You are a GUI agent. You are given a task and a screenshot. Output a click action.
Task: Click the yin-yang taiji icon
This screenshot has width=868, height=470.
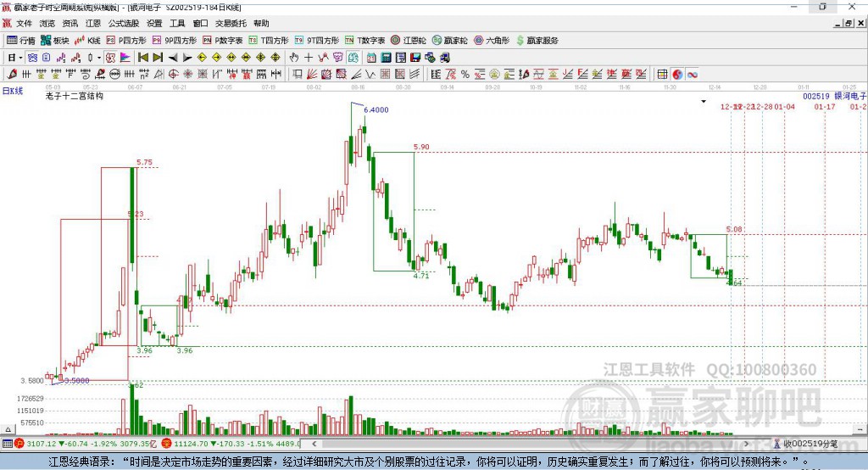pos(677,75)
